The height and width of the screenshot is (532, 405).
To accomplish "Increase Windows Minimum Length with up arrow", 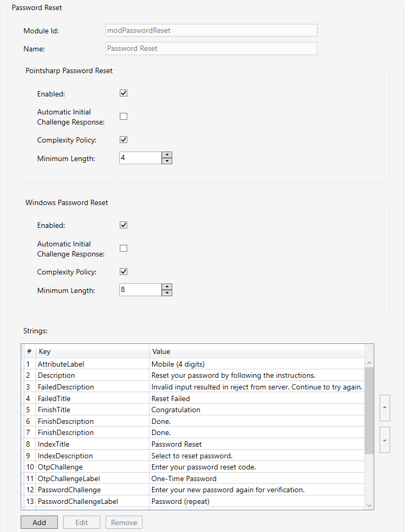I will pos(167,287).
